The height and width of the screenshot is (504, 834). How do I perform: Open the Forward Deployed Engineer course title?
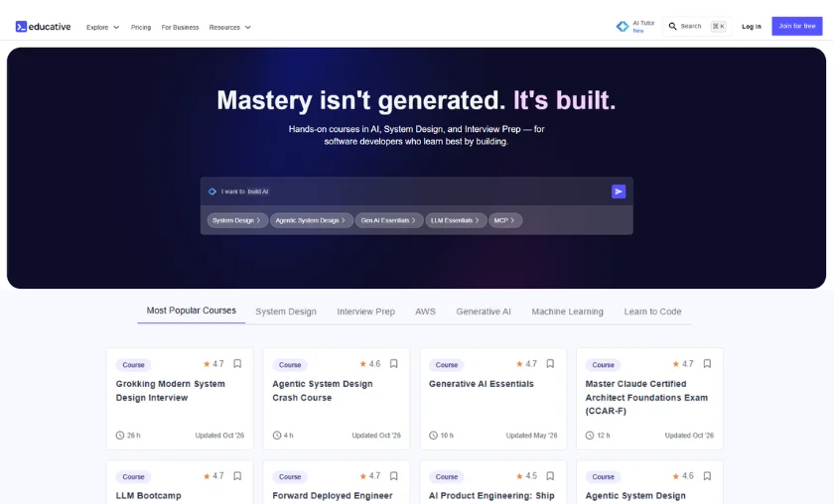(x=333, y=495)
